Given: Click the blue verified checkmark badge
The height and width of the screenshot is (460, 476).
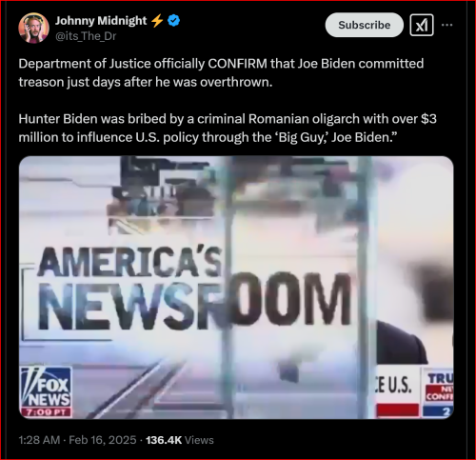Looking at the screenshot, I should (x=173, y=21).
